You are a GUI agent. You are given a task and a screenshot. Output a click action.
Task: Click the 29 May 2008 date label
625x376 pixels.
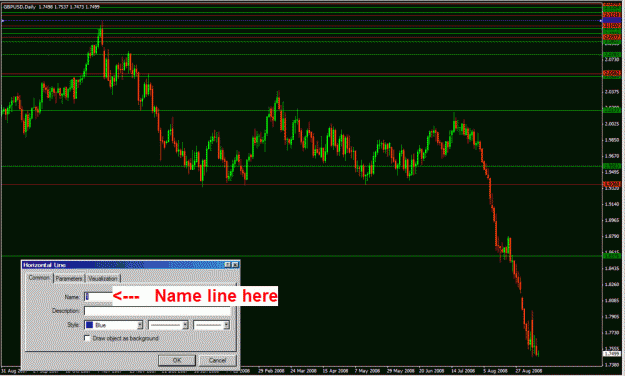click(x=400, y=370)
